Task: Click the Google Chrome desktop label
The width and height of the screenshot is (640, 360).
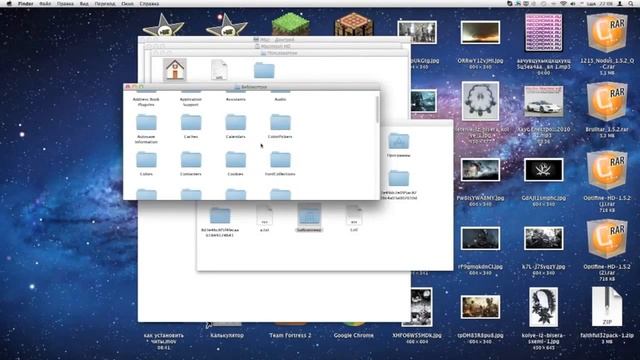Action: [353, 335]
